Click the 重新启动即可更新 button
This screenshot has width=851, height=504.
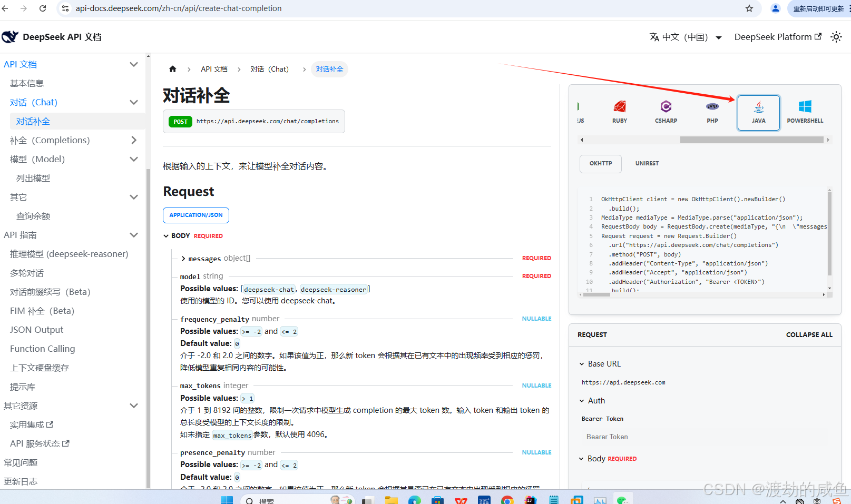[x=819, y=8]
